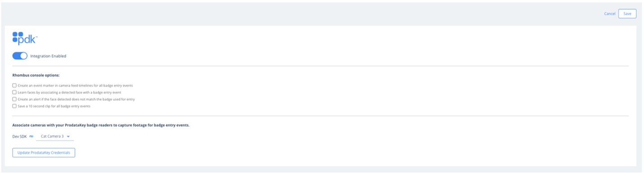
Task: Click the Save button
Action: pyautogui.click(x=627, y=13)
